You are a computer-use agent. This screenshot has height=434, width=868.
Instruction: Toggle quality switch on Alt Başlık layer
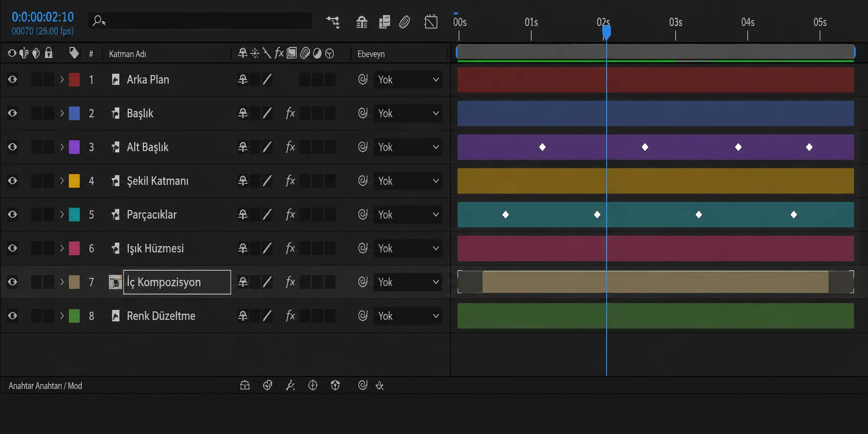coord(267,147)
